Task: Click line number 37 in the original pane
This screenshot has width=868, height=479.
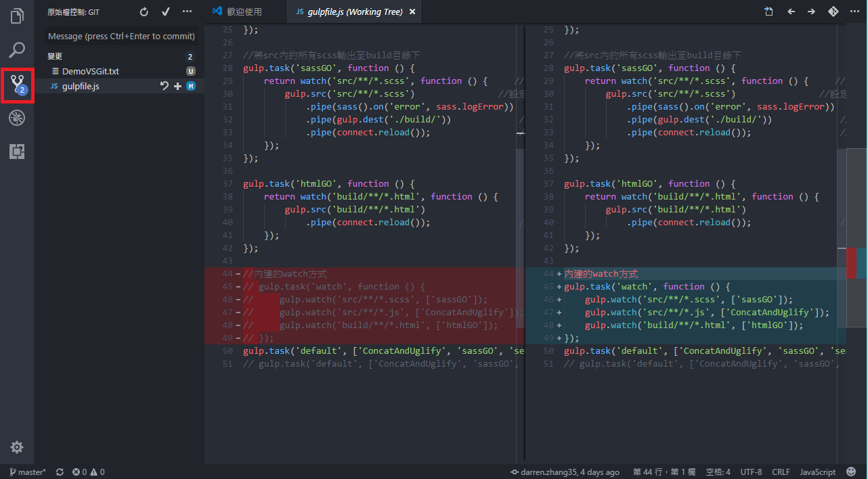Action: pos(227,184)
